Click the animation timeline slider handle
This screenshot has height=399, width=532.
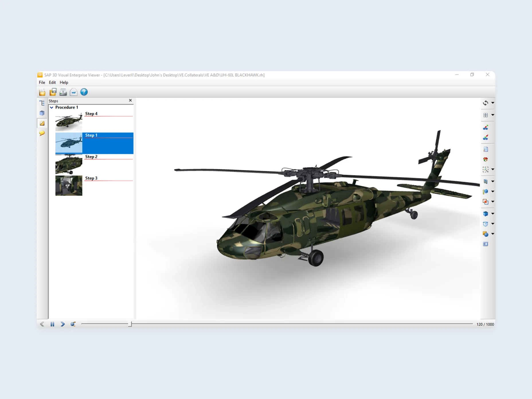click(x=130, y=324)
